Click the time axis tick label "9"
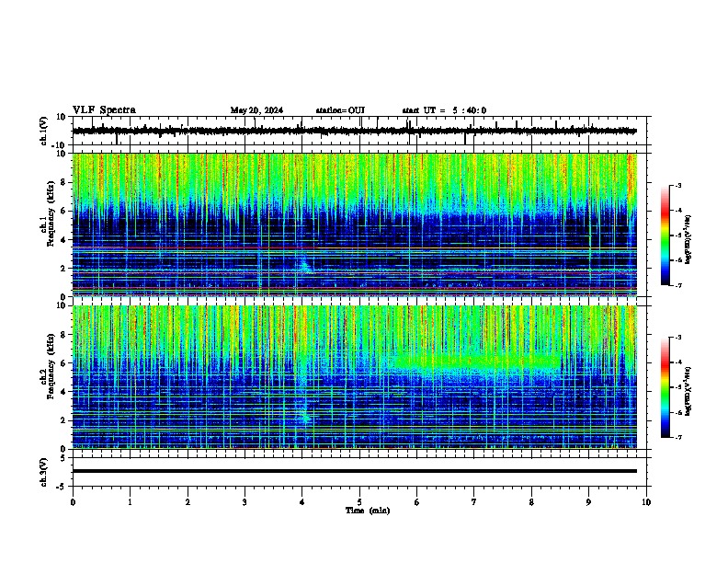The image size is (728, 563). coord(588,502)
